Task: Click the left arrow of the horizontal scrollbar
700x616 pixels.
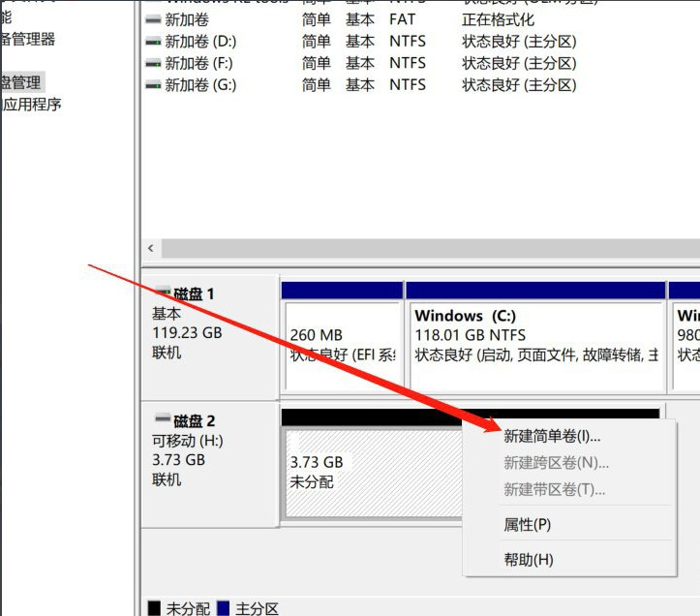Action: (x=150, y=248)
